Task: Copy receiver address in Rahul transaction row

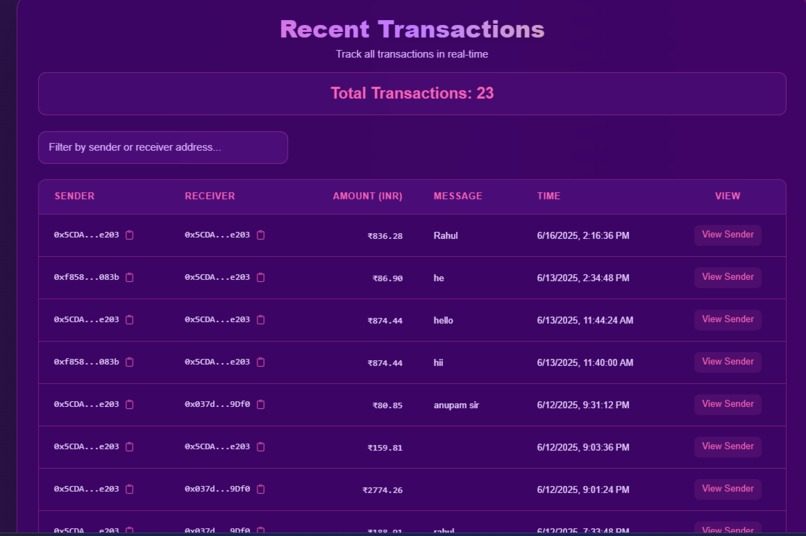Action: tap(261, 235)
